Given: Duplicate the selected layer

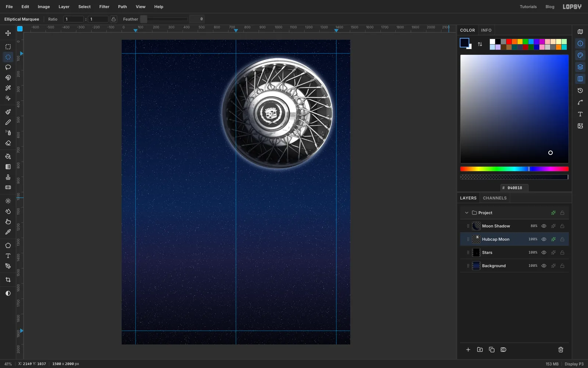Looking at the screenshot, I should tap(492, 350).
